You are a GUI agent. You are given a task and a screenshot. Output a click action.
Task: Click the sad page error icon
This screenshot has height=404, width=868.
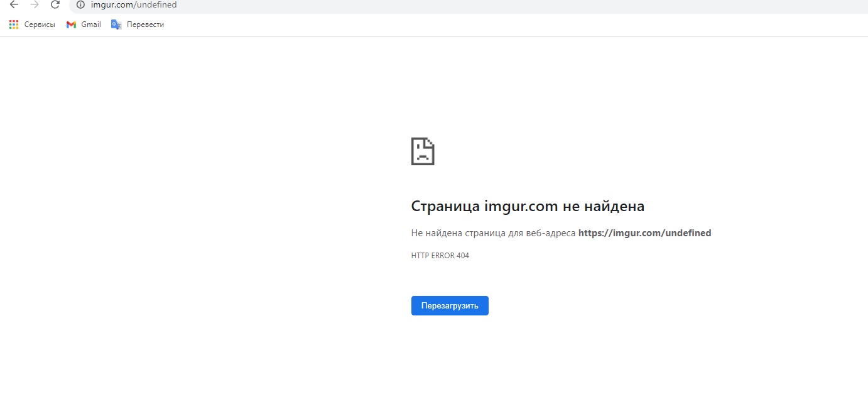[x=423, y=151]
